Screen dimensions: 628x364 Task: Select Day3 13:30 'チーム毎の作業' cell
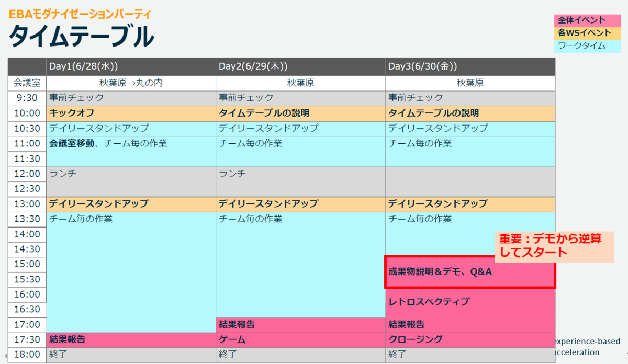click(x=470, y=234)
